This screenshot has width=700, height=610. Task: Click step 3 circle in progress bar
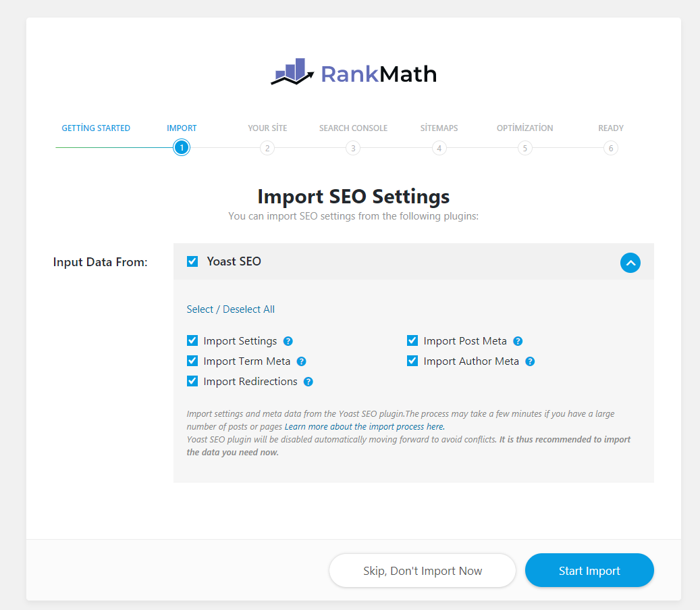pos(353,148)
